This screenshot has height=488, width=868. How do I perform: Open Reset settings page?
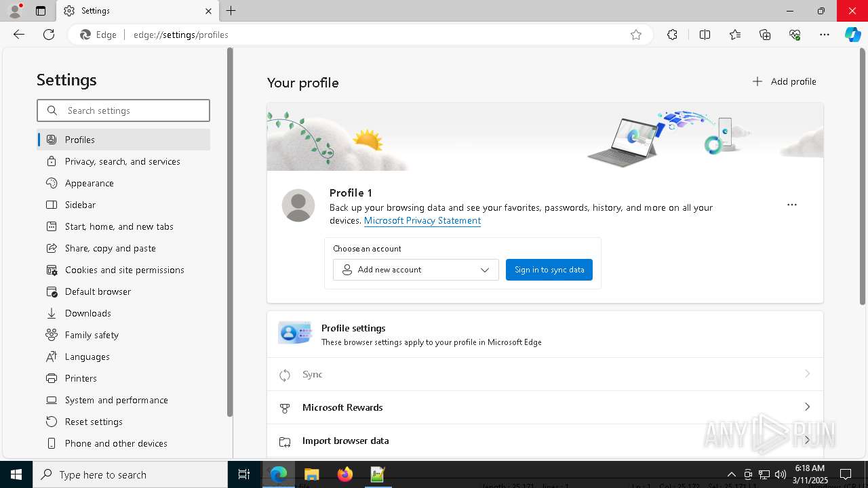123,422
